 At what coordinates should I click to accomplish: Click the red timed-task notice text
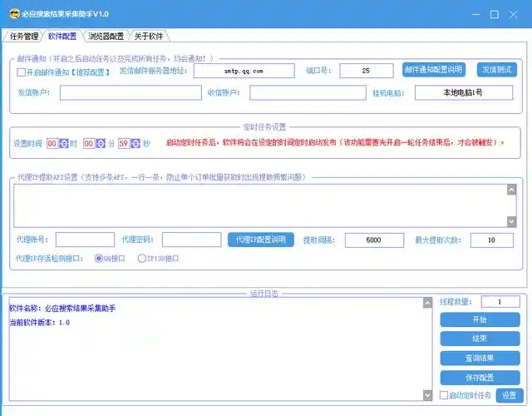point(335,142)
